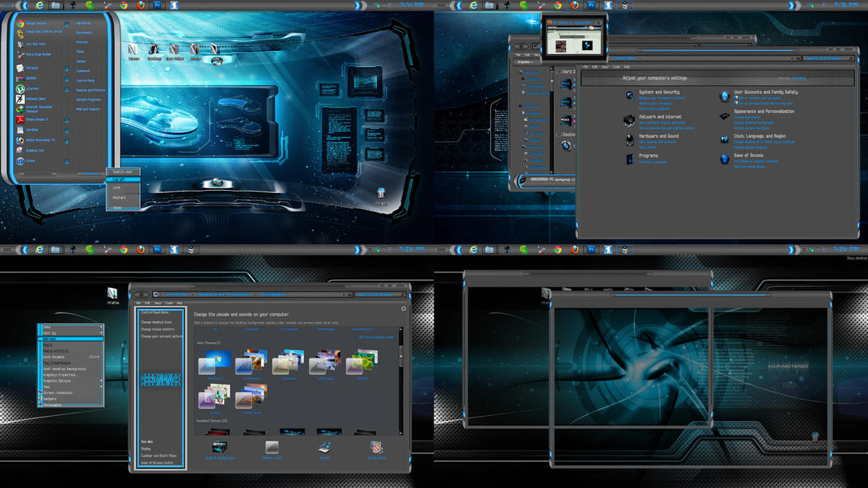Viewport: 868px width, 488px height.
Task: Expand Graphics Options submenu arrow
Action: coord(100,381)
